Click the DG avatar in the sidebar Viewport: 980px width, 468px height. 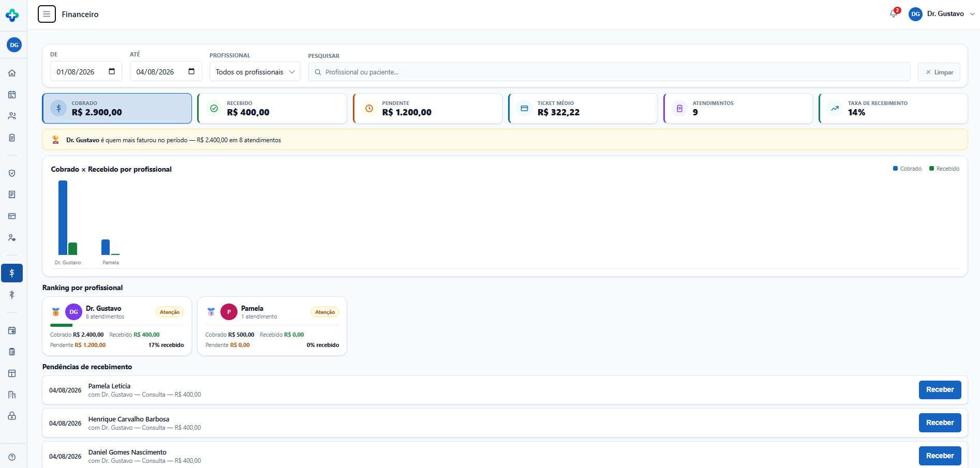[x=14, y=45]
